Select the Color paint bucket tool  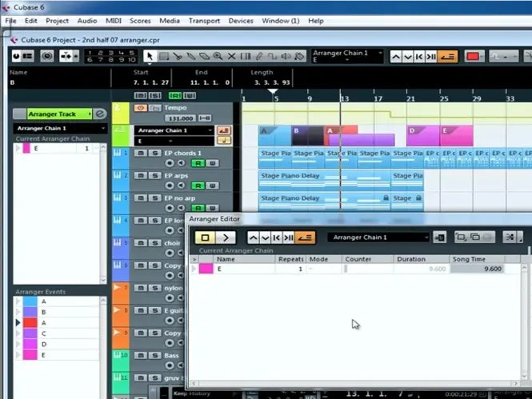point(299,56)
